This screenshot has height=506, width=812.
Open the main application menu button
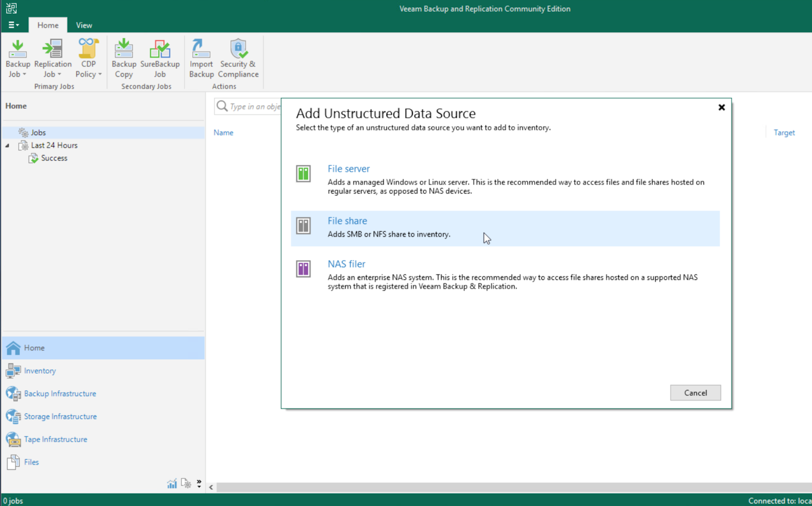pyautogui.click(x=14, y=25)
